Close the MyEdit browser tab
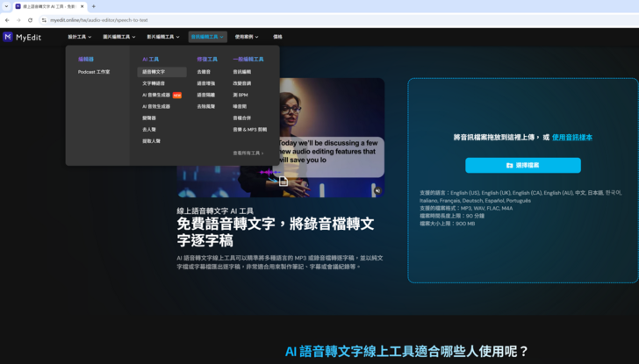The height and width of the screenshot is (364, 639). point(81,6)
